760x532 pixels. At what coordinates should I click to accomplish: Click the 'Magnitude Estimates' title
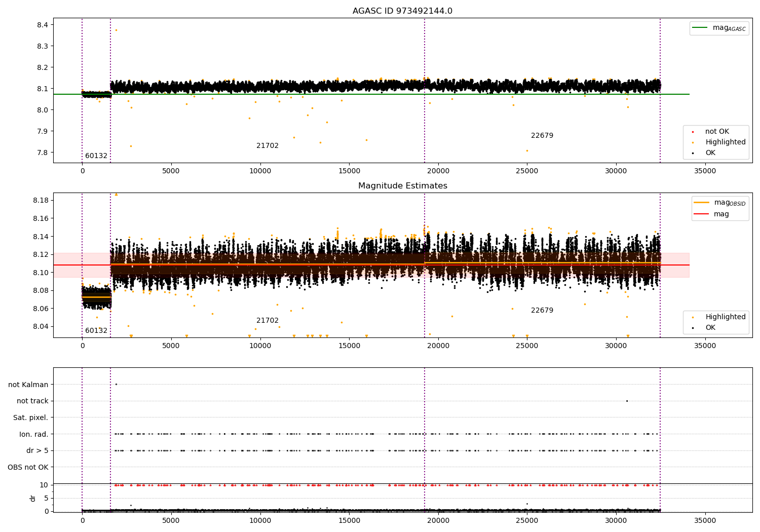[x=403, y=186]
